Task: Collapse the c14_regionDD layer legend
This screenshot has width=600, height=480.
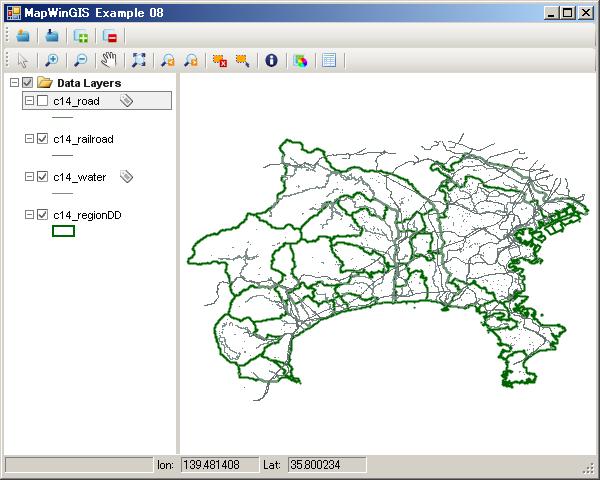Action: click(29, 215)
